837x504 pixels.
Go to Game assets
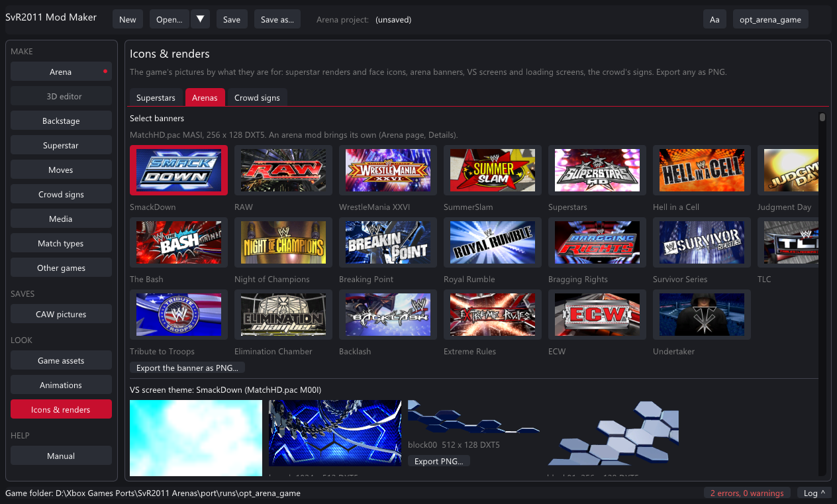[x=61, y=360]
